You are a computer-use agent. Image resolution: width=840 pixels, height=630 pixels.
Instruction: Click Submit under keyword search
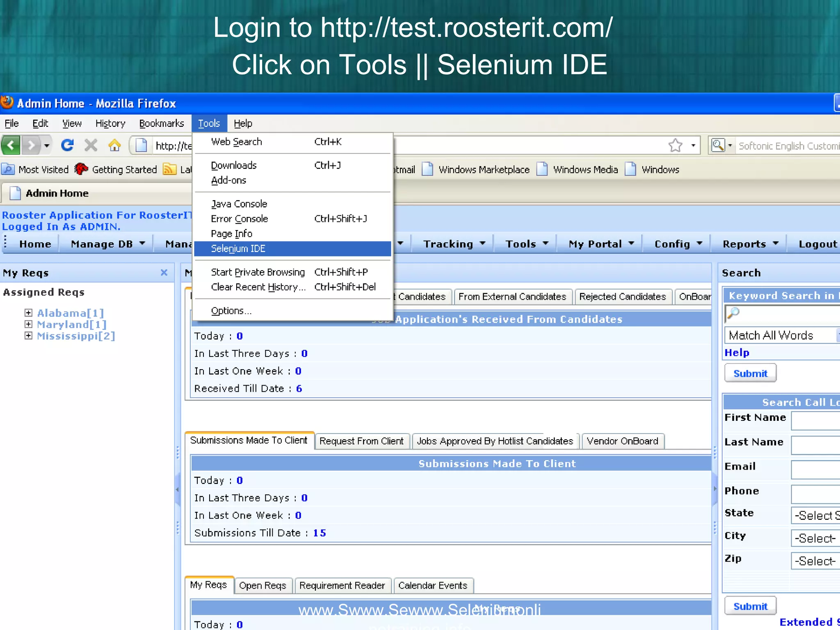click(750, 373)
